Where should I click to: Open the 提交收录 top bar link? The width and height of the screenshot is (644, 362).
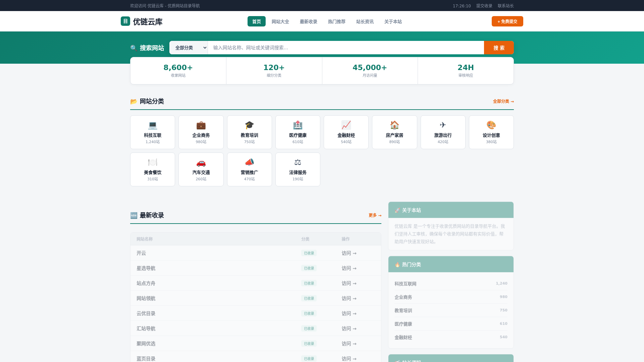pyautogui.click(x=484, y=6)
